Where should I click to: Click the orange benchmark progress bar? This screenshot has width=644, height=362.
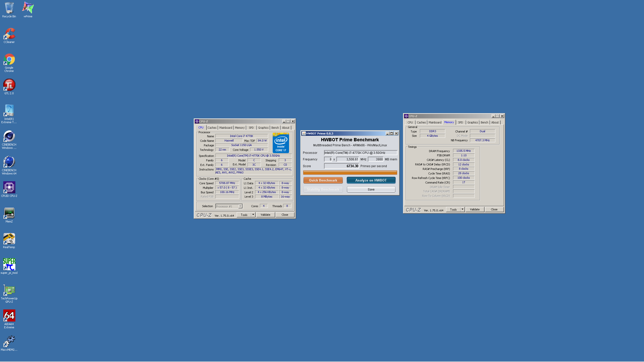pos(350,172)
